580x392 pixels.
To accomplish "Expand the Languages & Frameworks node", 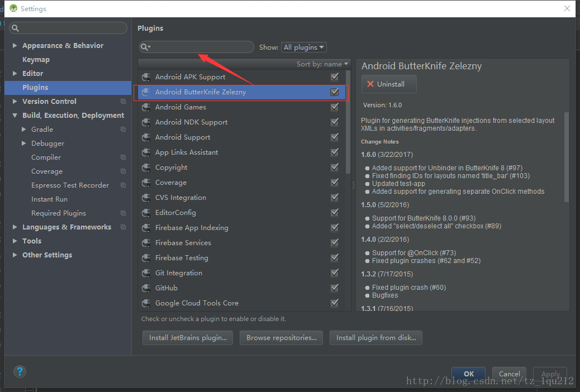I will point(15,227).
